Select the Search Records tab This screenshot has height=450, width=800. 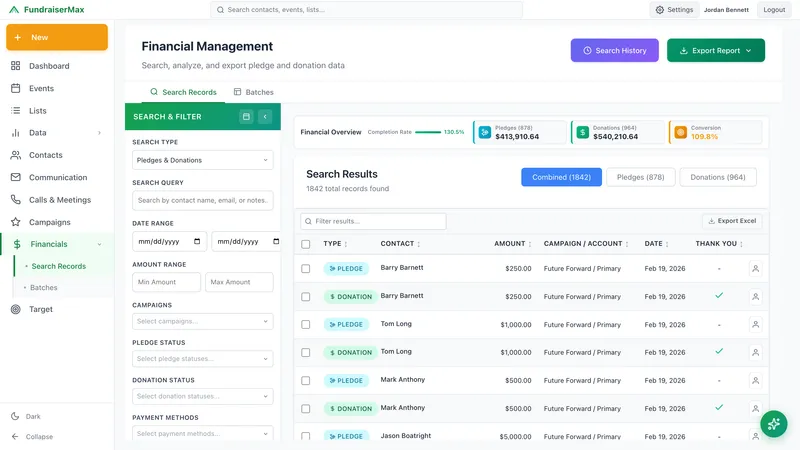point(183,92)
